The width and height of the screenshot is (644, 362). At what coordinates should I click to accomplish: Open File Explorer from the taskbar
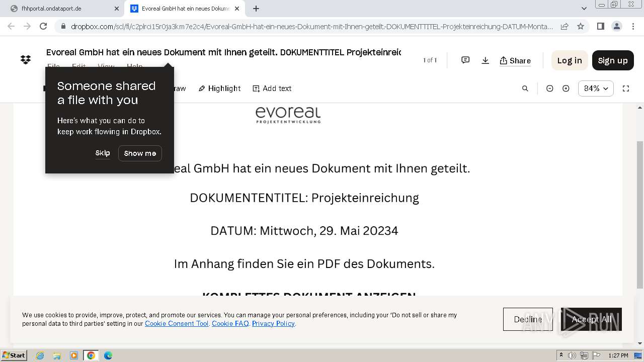(57, 355)
